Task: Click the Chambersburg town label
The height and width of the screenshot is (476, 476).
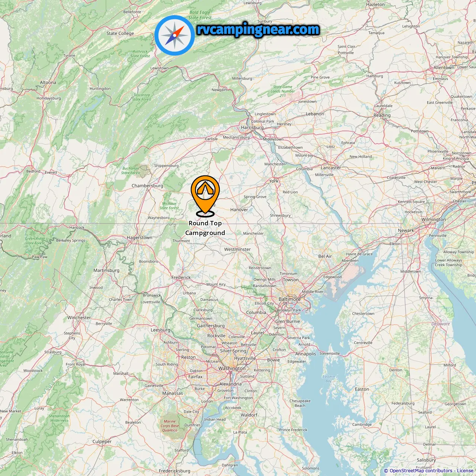Action: click(x=147, y=186)
